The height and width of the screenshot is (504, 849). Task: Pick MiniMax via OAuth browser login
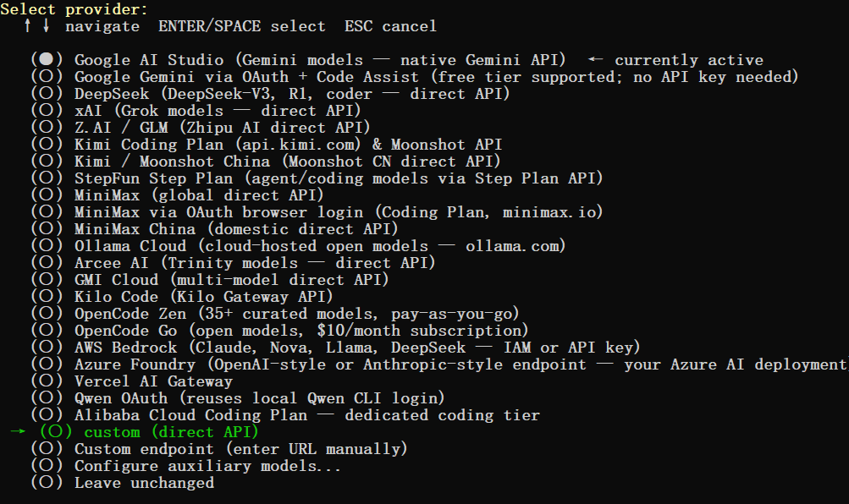(317, 212)
